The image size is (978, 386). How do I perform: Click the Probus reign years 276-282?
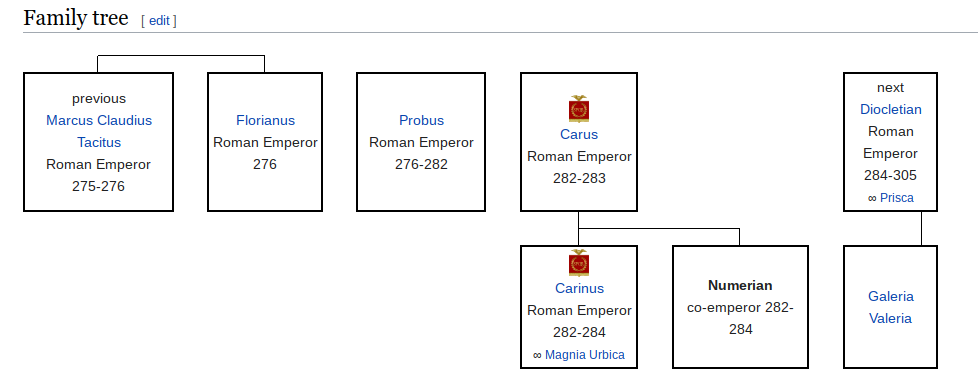point(421,165)
